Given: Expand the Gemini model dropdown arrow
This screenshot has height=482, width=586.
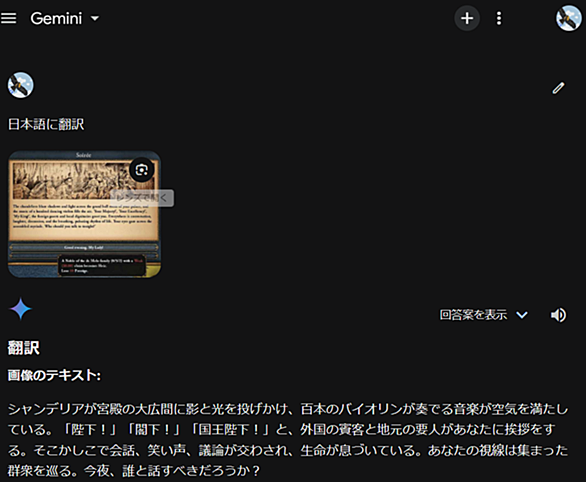Looking at the screenshot, I should [95, 18].
